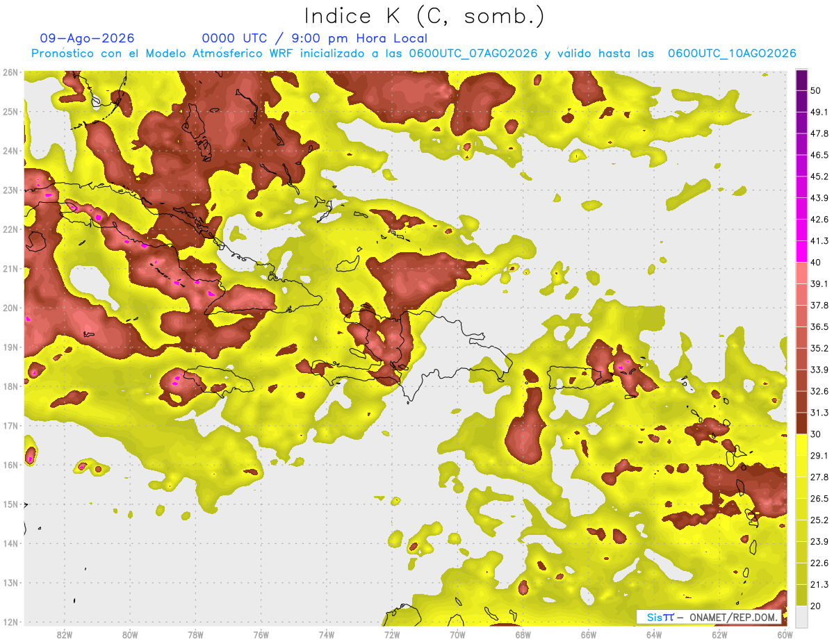Click the gray swatch below legend value 20
The image size is (834, 644).
(x=801, y=616)
